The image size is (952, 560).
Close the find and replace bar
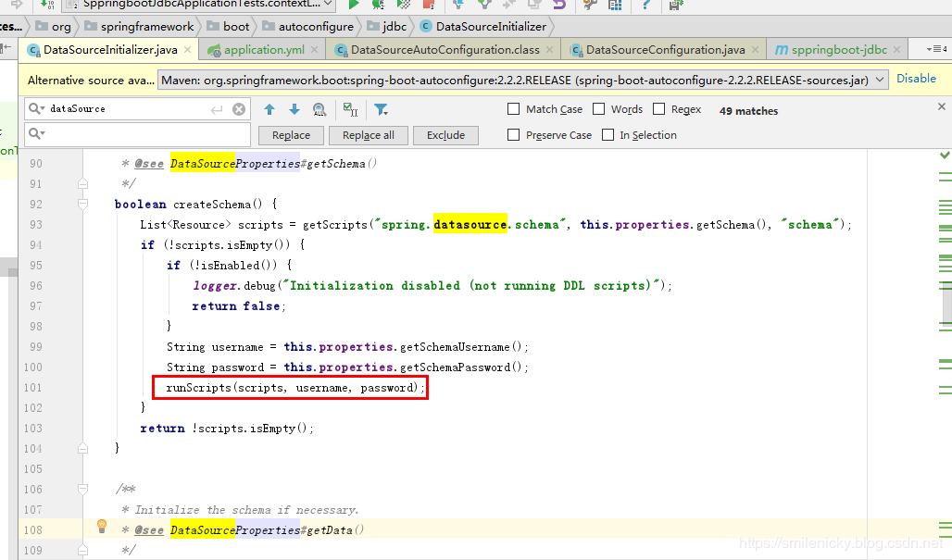pos(942,106)
